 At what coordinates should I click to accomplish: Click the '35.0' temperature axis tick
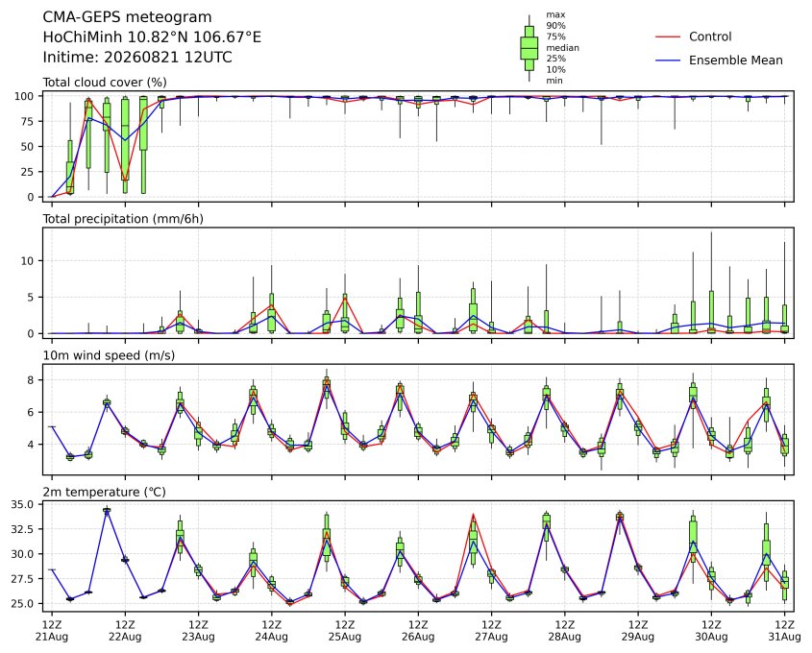tap(22, 504)
